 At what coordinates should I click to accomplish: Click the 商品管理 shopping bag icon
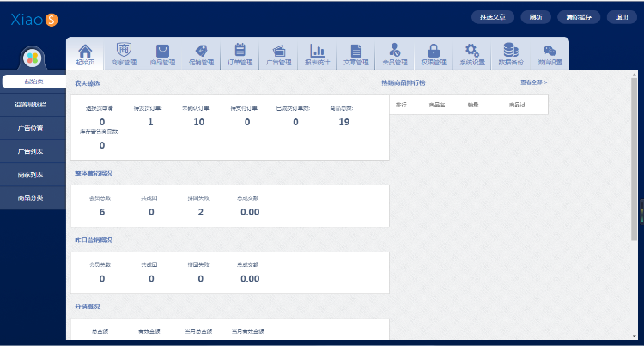click(162, 53)
